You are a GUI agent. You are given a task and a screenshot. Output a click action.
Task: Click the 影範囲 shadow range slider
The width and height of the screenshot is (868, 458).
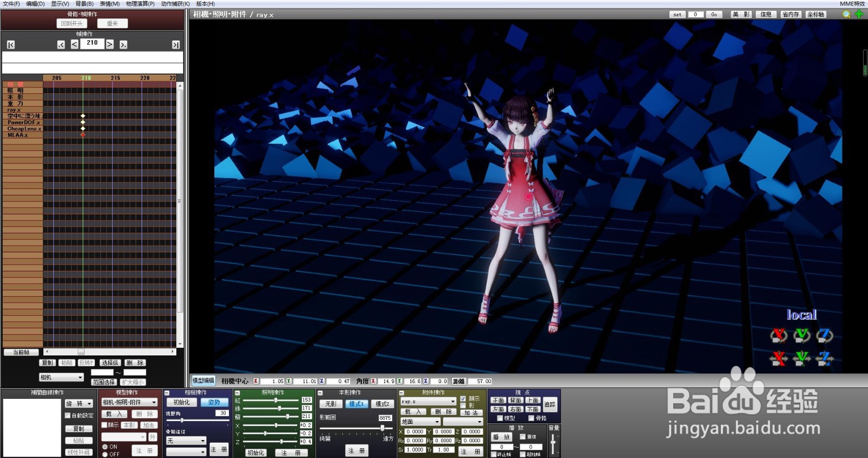356,428
